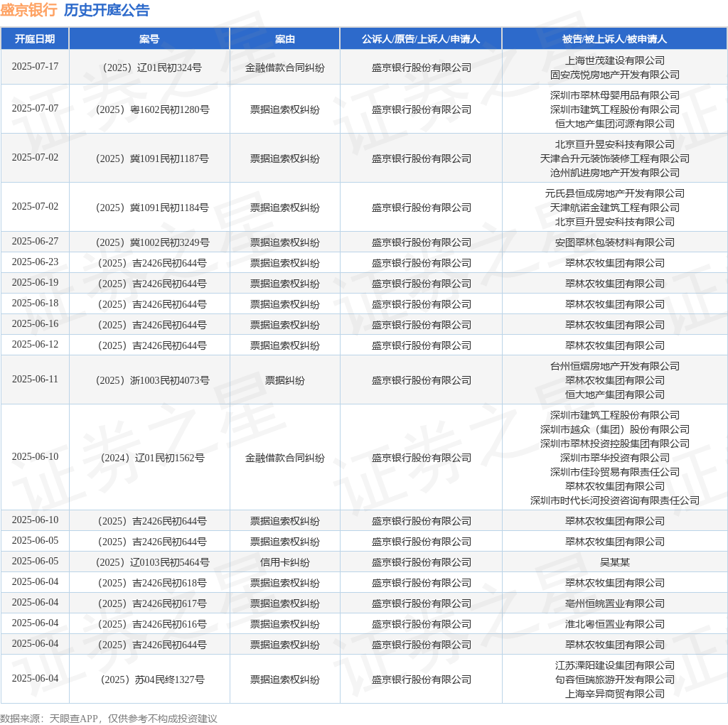This screenshot has height=725, width=728.
Task: Click the 信用卡纠纷 case type cell
Action: [284, 562]
